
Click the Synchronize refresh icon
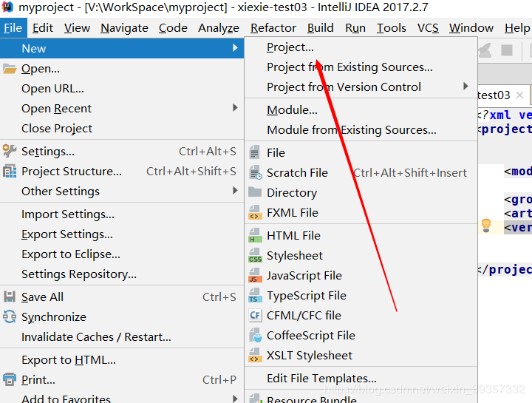(10, 316)
